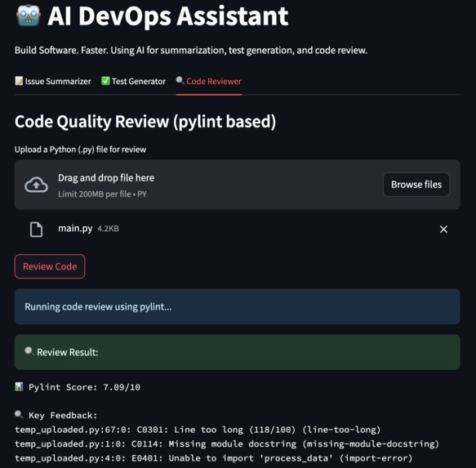The width and height of the screenshot is (476, 468).
Task: Click the magnifier icon beside Key Feedback
Action: pos(19,414)
